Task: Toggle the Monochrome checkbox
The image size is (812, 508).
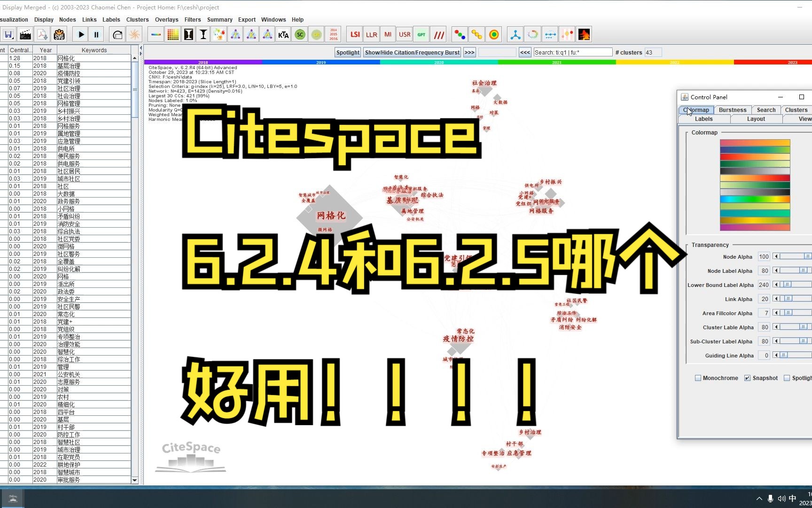Action: pos(698,378)
